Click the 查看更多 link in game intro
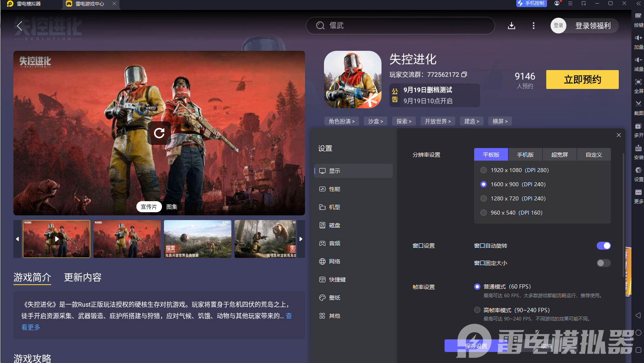Viewport: 644px width, 363px height. 31,327
